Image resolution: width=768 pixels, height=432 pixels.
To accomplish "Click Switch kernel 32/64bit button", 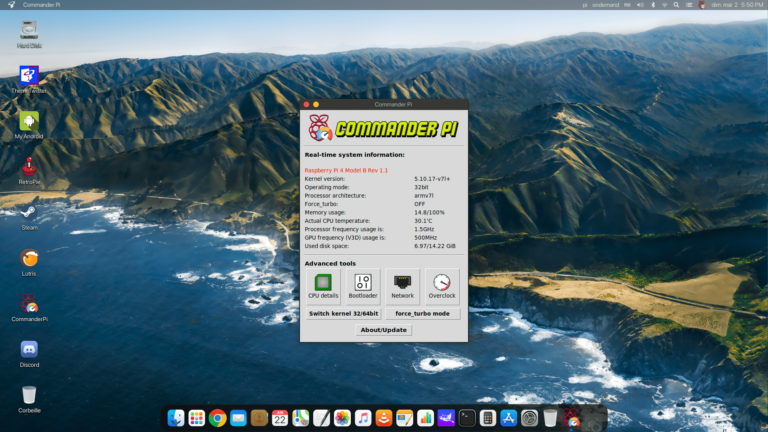I will (x=343, y=313).
